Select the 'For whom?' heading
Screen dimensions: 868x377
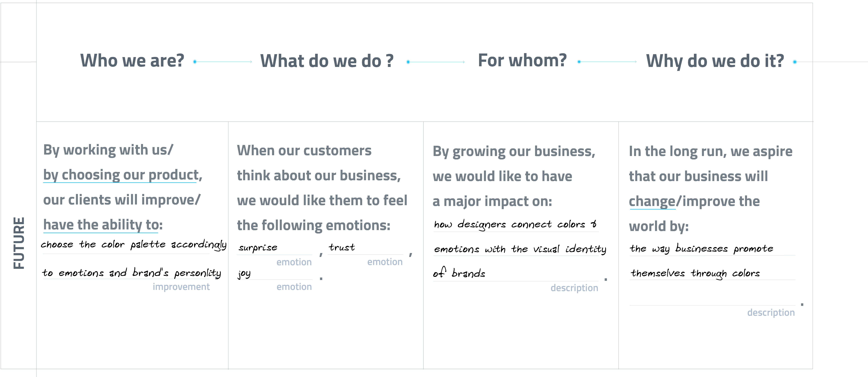coord(522,61)
